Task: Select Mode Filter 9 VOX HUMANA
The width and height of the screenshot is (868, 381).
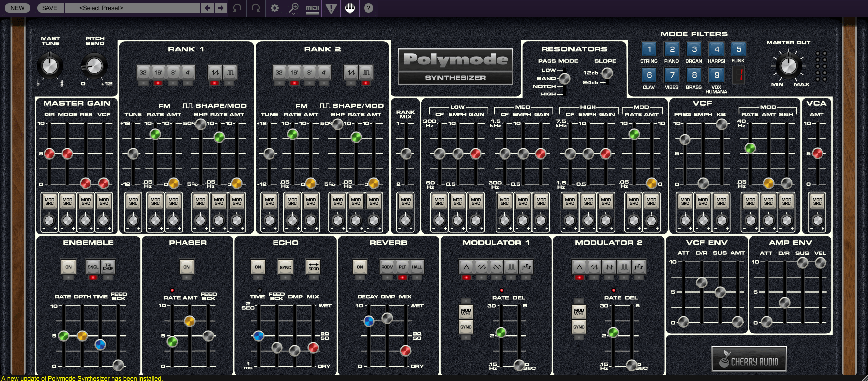Action: coord(717,75)
